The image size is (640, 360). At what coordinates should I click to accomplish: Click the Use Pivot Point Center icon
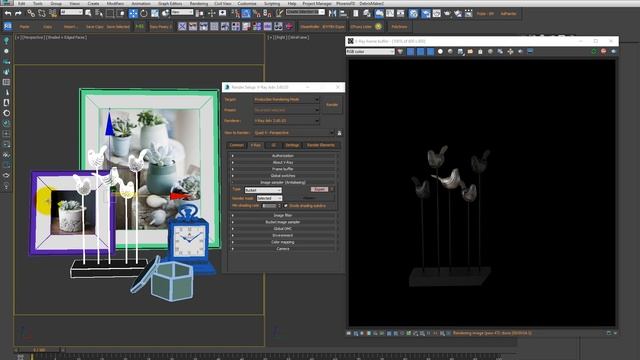199,13
